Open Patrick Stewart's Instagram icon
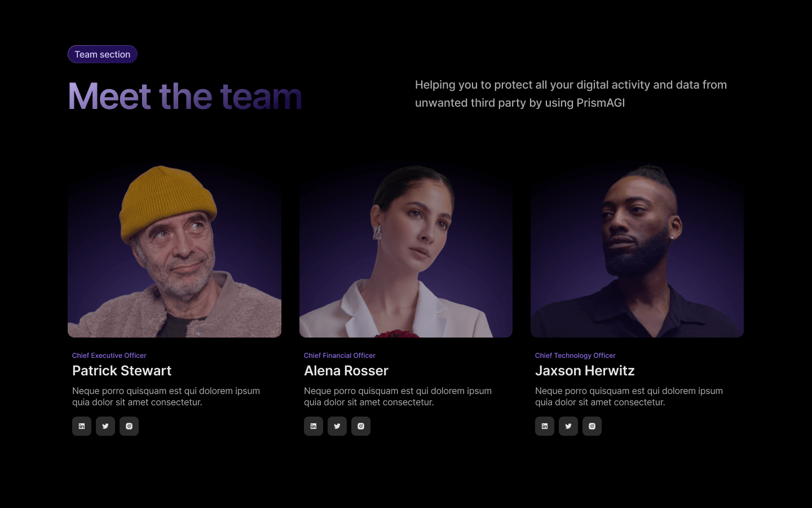812x508 pixels. pos(129,426)
